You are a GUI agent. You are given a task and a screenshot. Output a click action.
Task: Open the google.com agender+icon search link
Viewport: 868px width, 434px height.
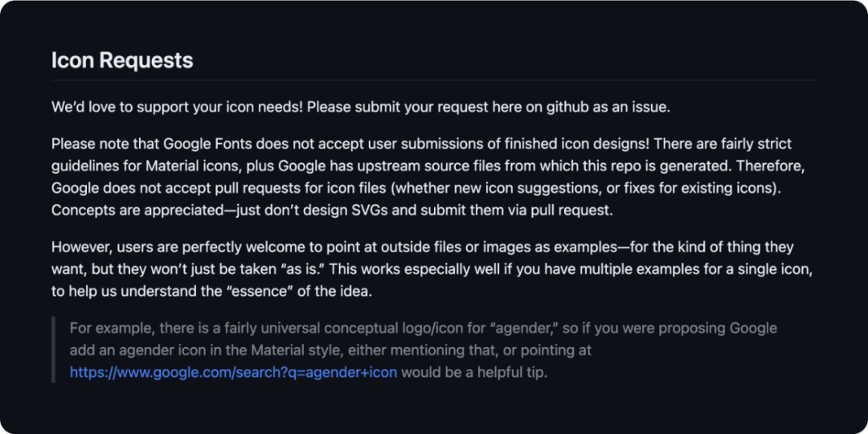[233, 372]
